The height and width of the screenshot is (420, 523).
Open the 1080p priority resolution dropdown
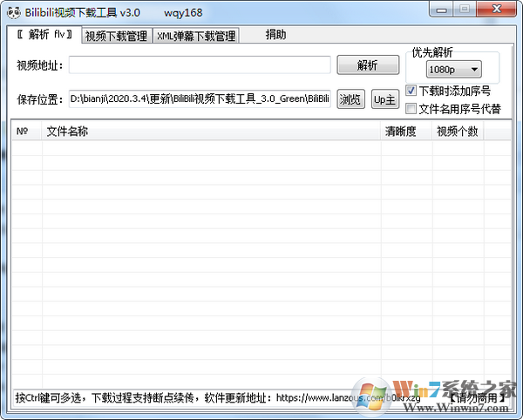(453, 70)
